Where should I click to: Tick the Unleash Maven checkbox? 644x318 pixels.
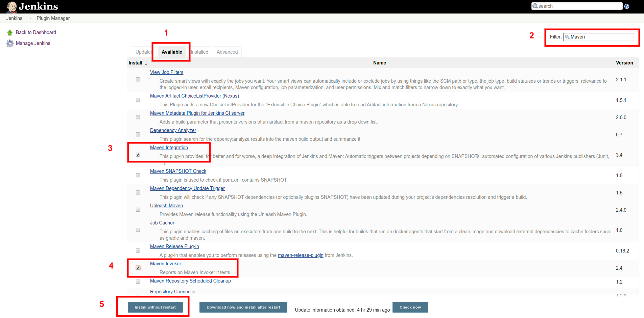[138, 210]
